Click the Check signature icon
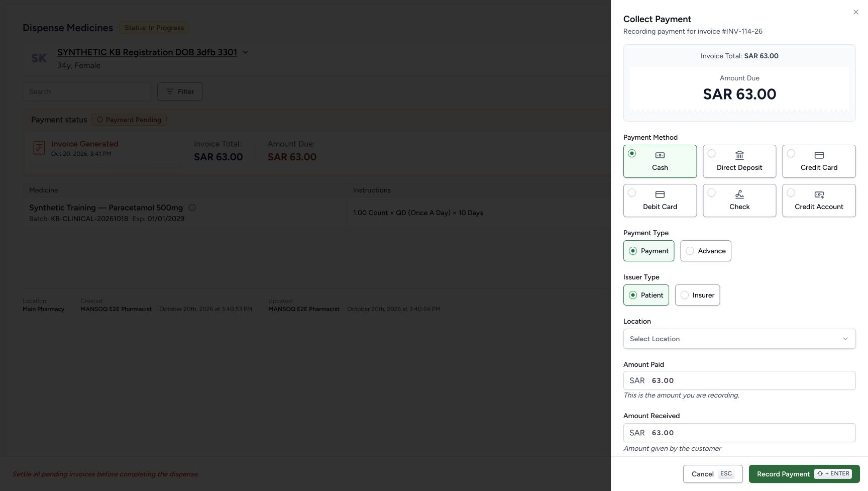The height and width of the screenshot is (491, 868). pos(739,194)
